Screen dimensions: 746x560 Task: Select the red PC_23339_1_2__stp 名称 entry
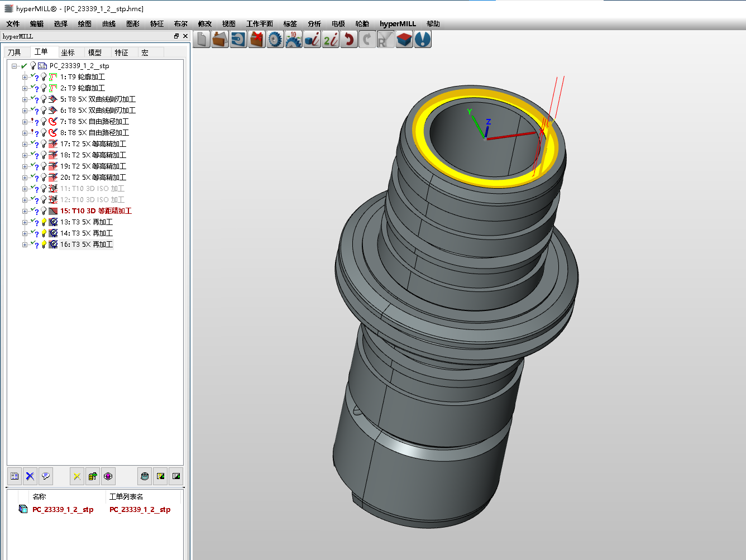63,509
